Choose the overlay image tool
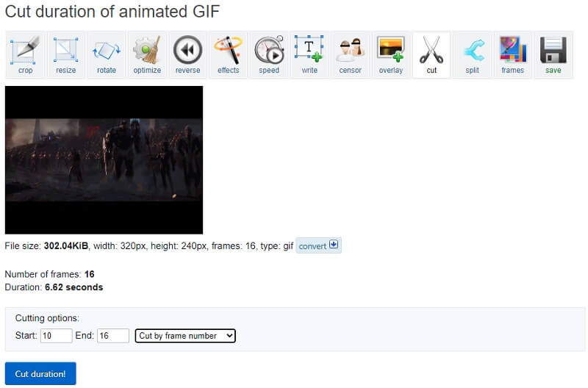This screenshot has width=588, height=388. coord(390,54)
